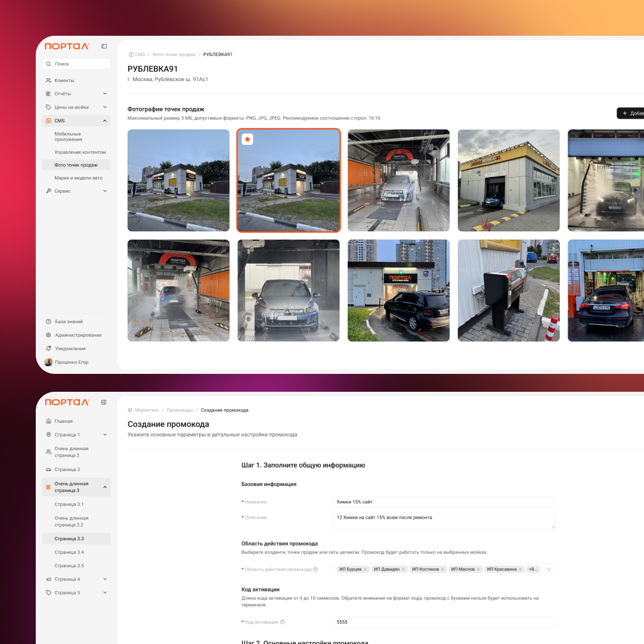Click the Проценко Егор avatar
Screen dimensions: 644x644
click(48, 362)
